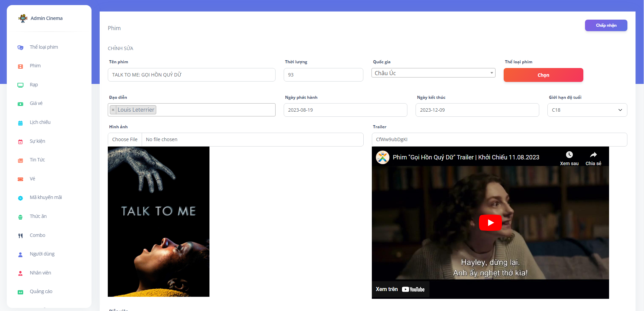644x311 pixels.
Task: Click the Ngày kết thúc date field
Action: click(477, 110)
